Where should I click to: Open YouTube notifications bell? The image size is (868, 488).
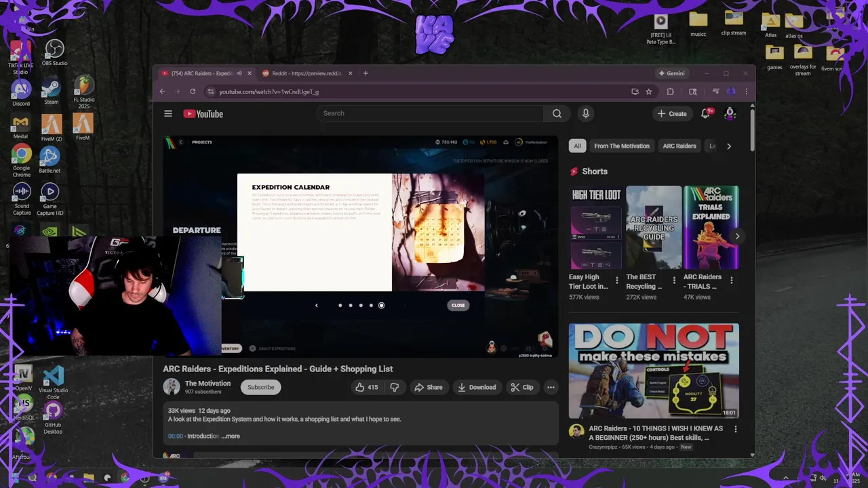tap(705, 113)
